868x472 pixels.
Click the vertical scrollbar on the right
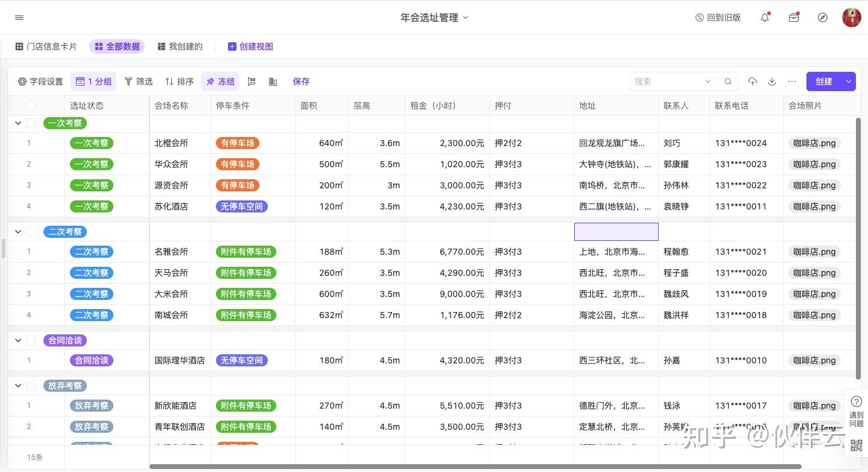(x=858, y=249)
